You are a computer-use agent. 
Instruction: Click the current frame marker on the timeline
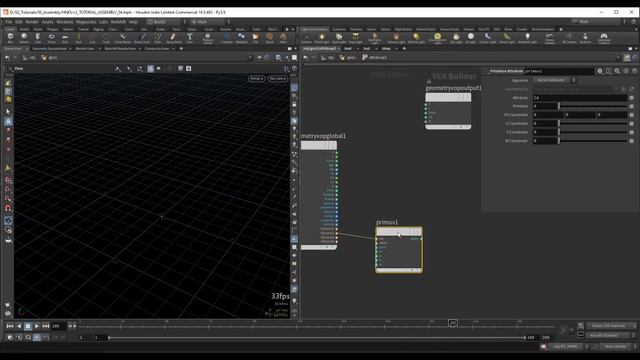(x=453, y=323)
